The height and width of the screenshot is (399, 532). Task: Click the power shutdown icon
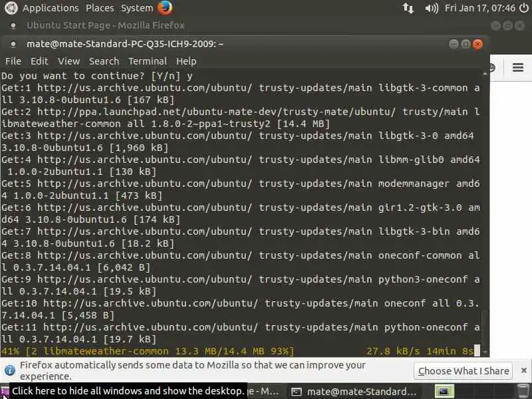point(524,8)
